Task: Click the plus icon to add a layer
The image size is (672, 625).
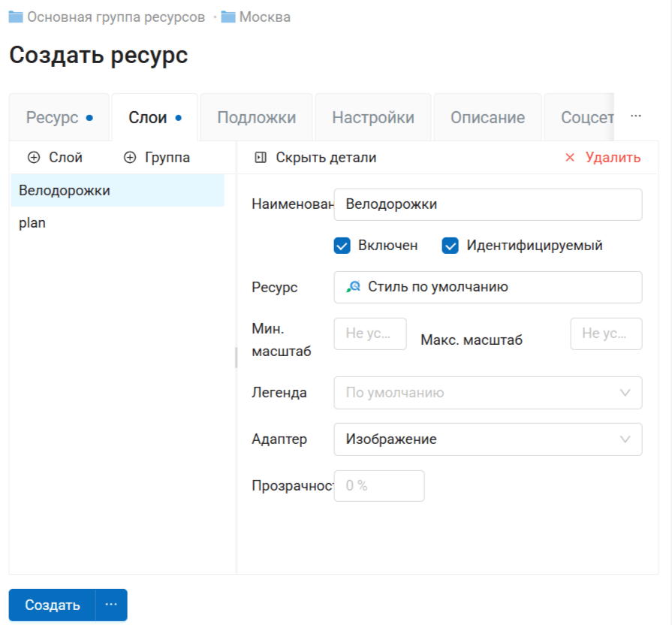Action: click(33, 158)
